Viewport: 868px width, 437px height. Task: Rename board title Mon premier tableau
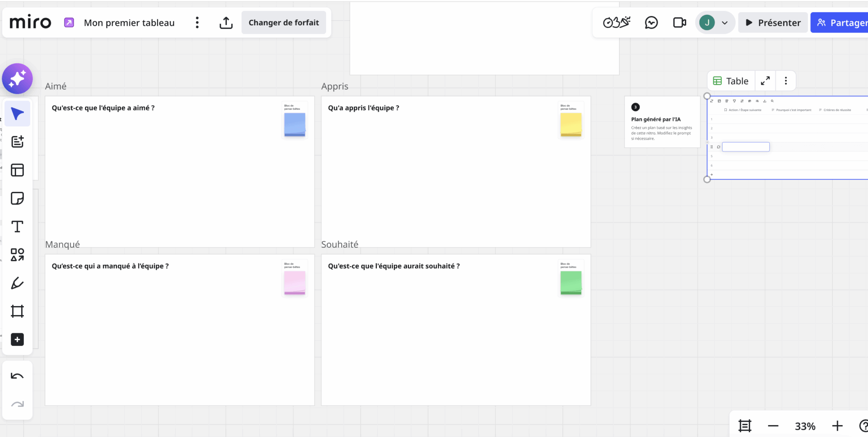tap(129, 23)
